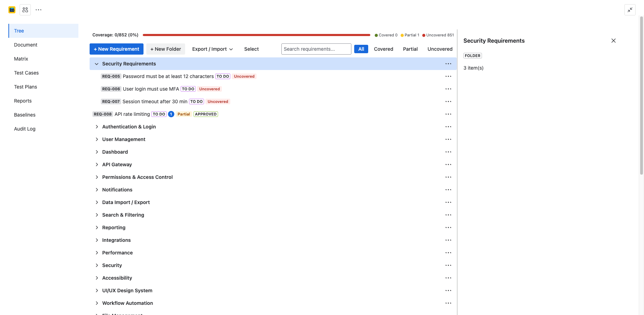Open the Export / Import dropdown
Screen dimensions: 644x315
click(212, 49)
